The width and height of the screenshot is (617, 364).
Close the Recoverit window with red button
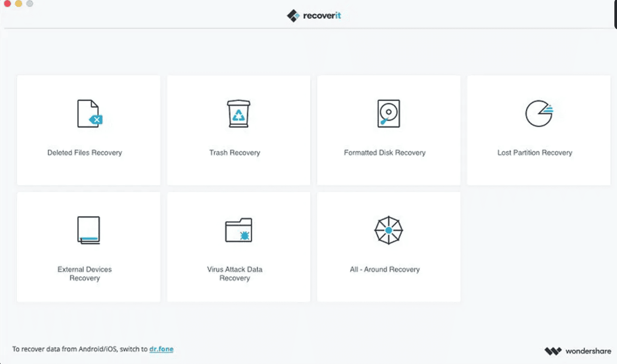(7, 3)
